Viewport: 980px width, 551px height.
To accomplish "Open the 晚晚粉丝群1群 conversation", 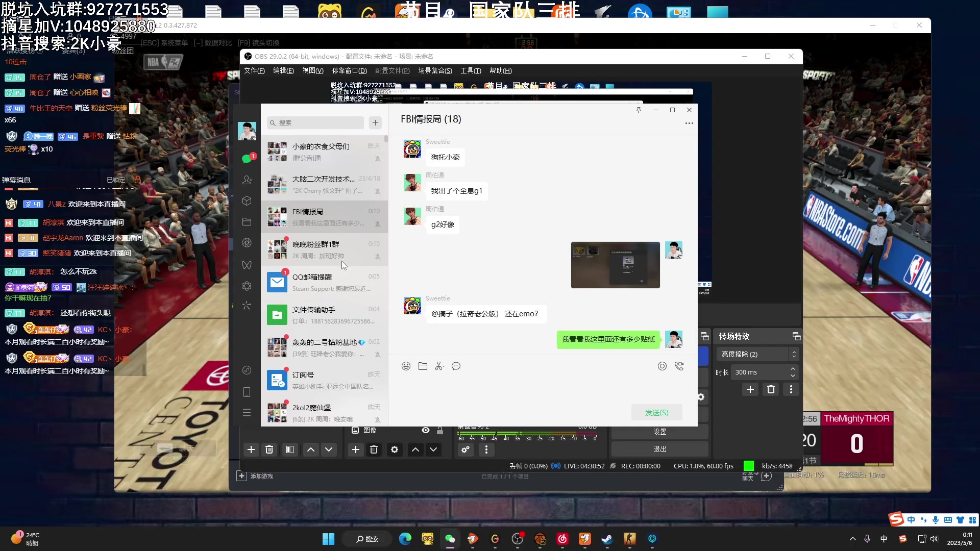I will (325, 249).
